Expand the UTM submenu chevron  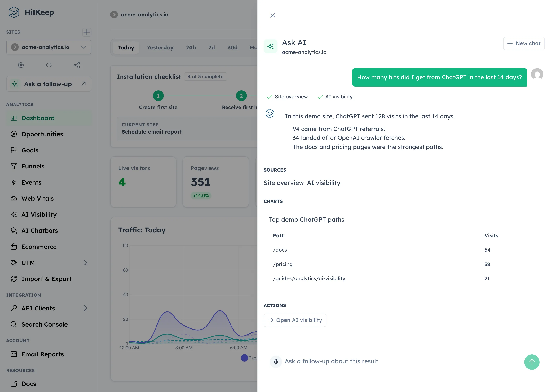[x=85, y=263]
